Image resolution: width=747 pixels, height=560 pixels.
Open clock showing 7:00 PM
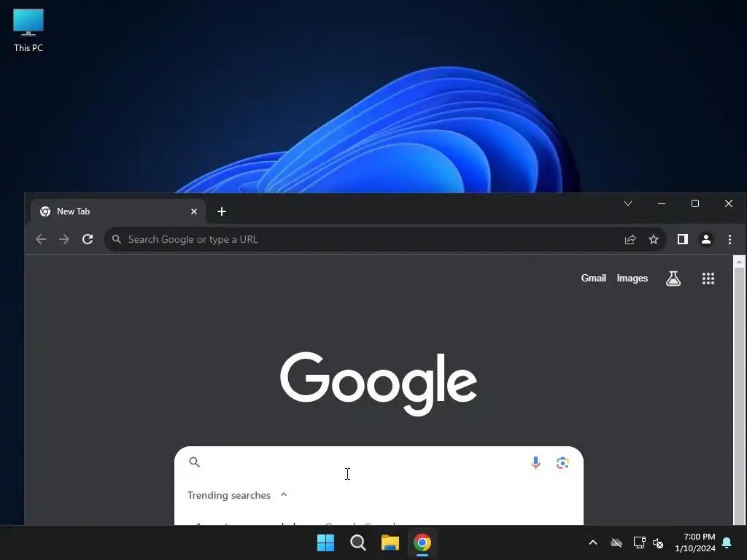pyautogui.click(x=695, y=542)
